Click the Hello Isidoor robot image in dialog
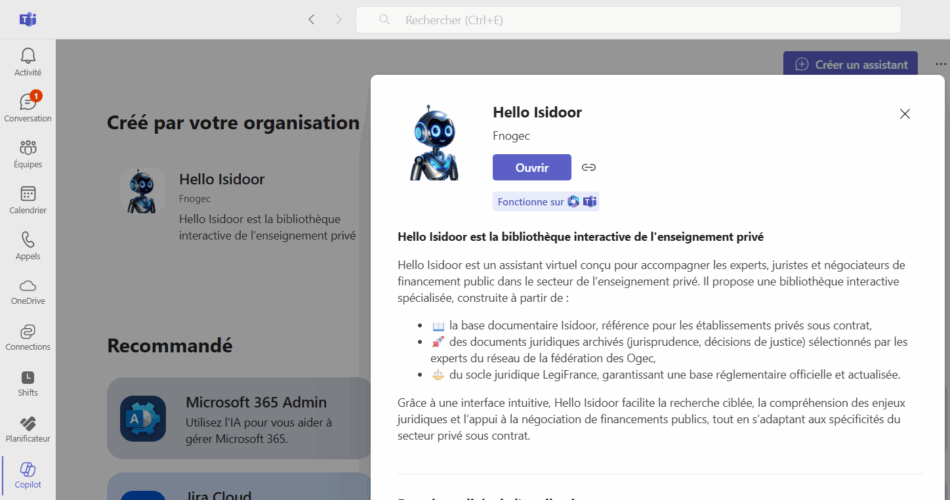Viewport: 950px width, 500px height. 434,143
